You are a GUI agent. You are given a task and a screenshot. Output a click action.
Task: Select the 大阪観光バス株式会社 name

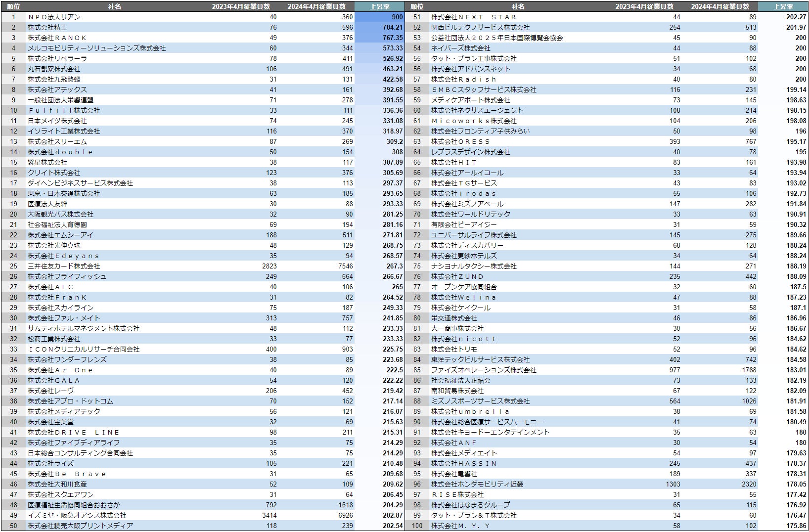pyautogui.click(x=60, y=214)
